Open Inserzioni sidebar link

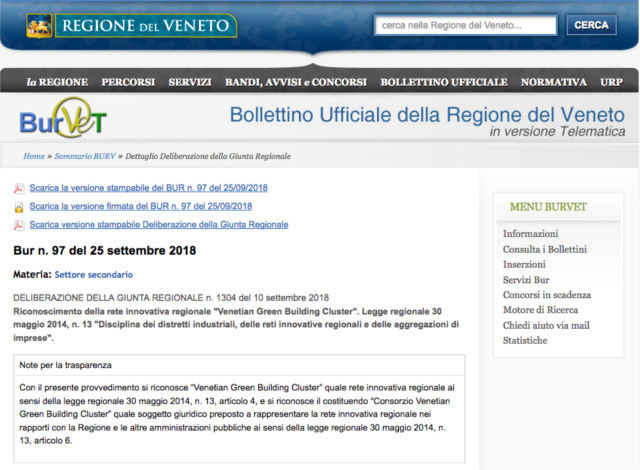(524, 264)
